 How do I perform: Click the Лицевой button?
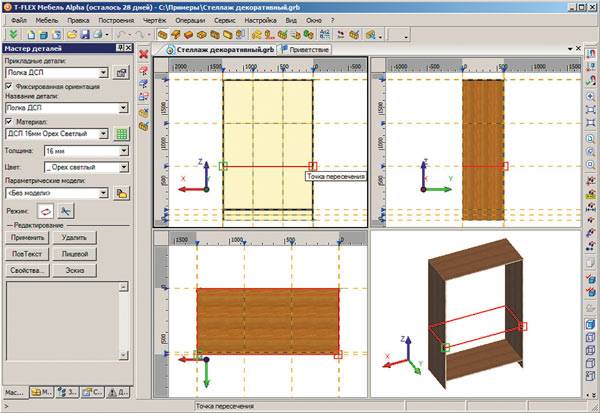(x=74, y=254)
